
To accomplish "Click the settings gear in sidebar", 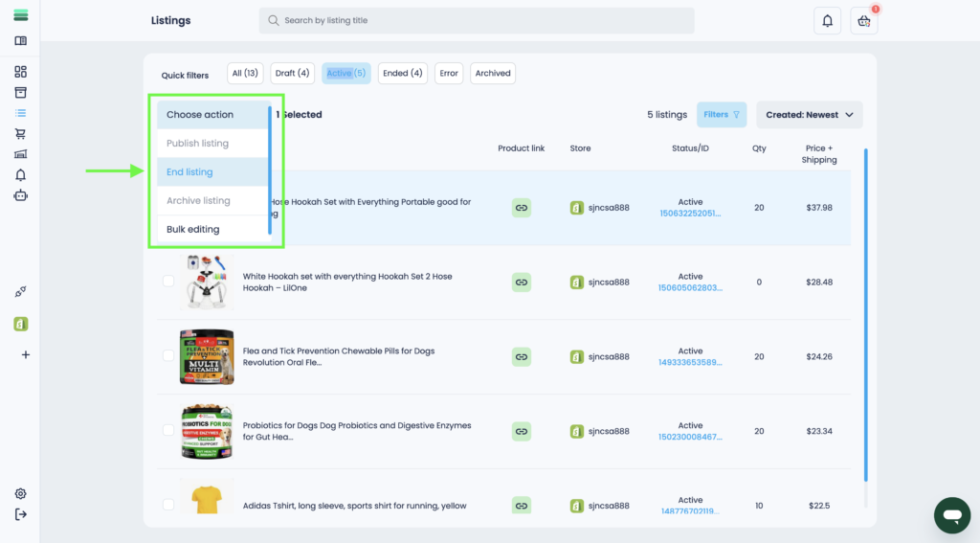I will 20,493.
